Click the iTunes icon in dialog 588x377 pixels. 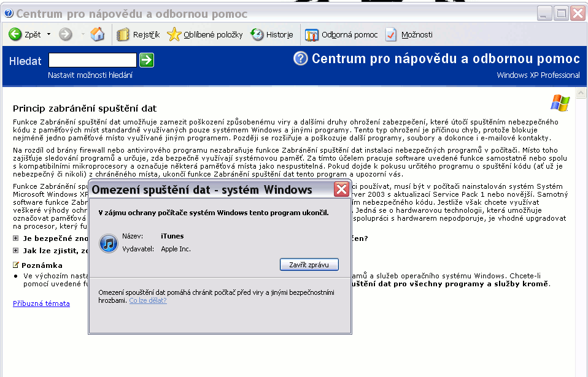[x=109, y=243]
